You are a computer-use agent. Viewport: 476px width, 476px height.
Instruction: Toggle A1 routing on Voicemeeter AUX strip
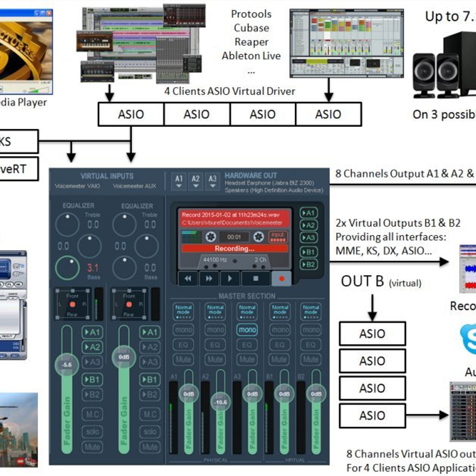point(150,332)
